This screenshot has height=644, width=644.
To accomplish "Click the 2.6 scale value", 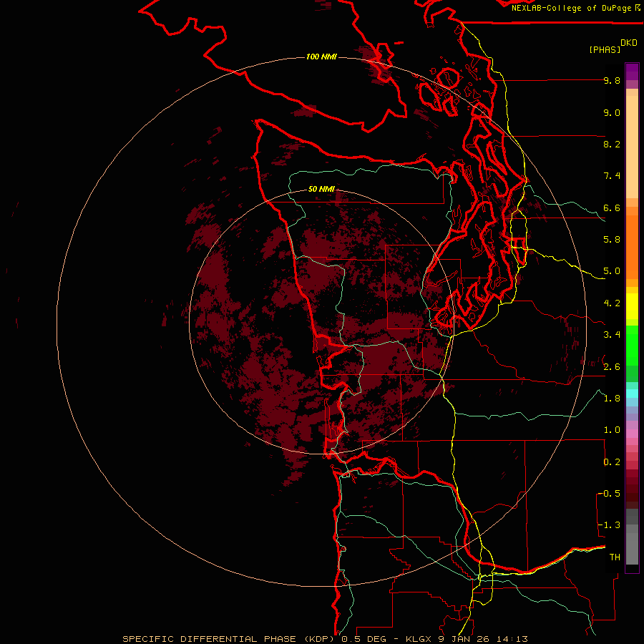I will click(612, 367).
